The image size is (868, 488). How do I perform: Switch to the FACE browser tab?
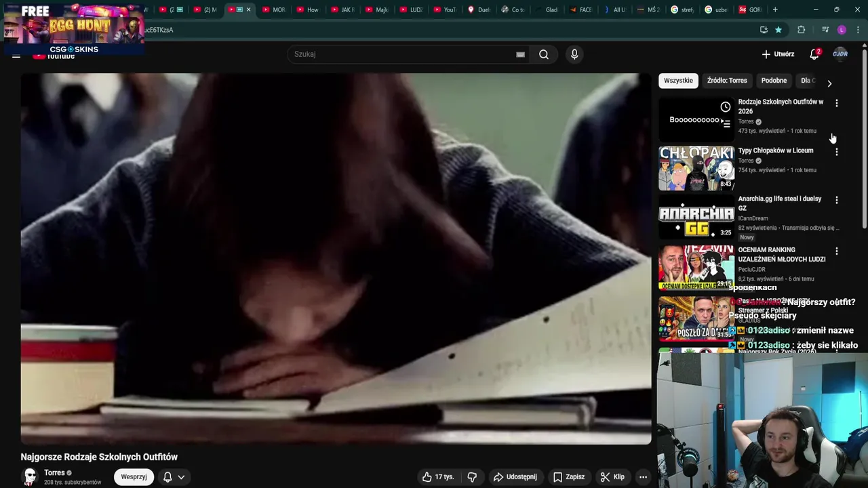[x=582, y=9]
